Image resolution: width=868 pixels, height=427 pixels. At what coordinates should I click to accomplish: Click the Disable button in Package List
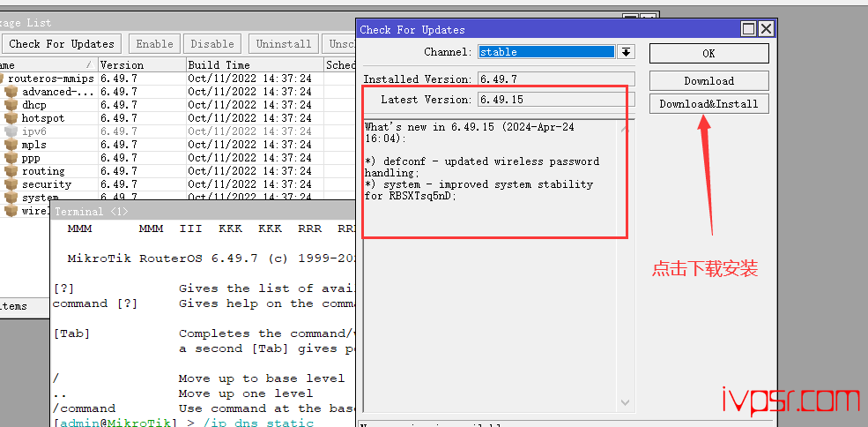(x=212, y=44)
